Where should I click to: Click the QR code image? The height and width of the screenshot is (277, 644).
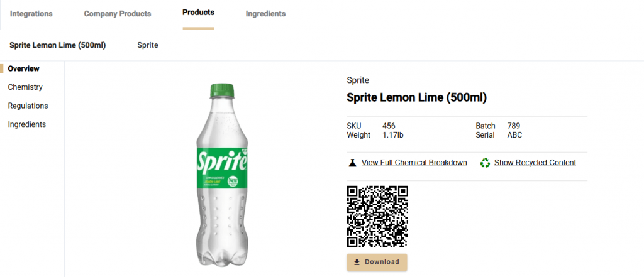(377, 216)
